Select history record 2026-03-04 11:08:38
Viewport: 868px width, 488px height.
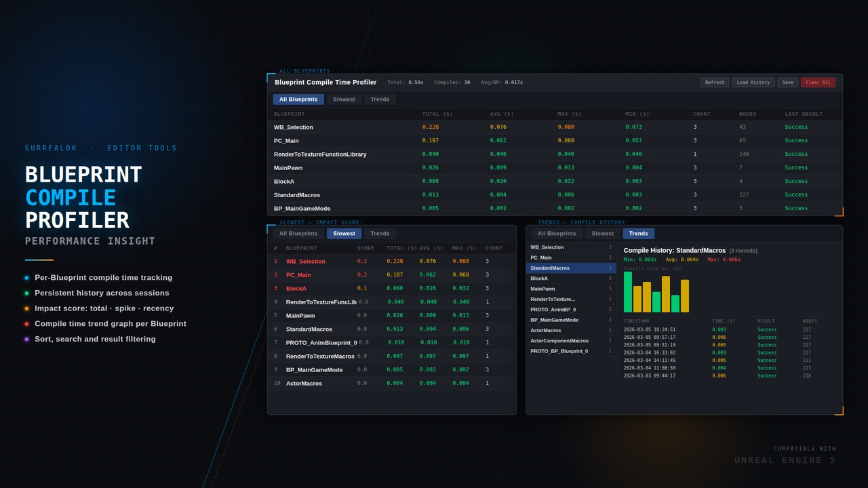(729, 368)
